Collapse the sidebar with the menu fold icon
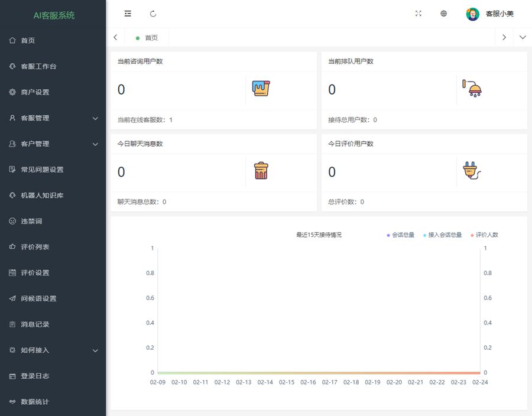The height and width of the screenshot is (416, 532). [x=128, y=14]
